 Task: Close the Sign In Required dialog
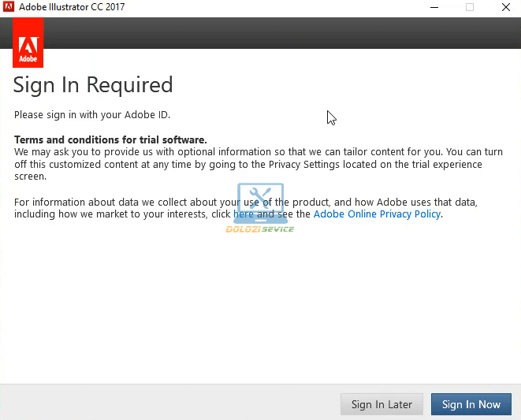pyautogui.click(x=505, y=8)
